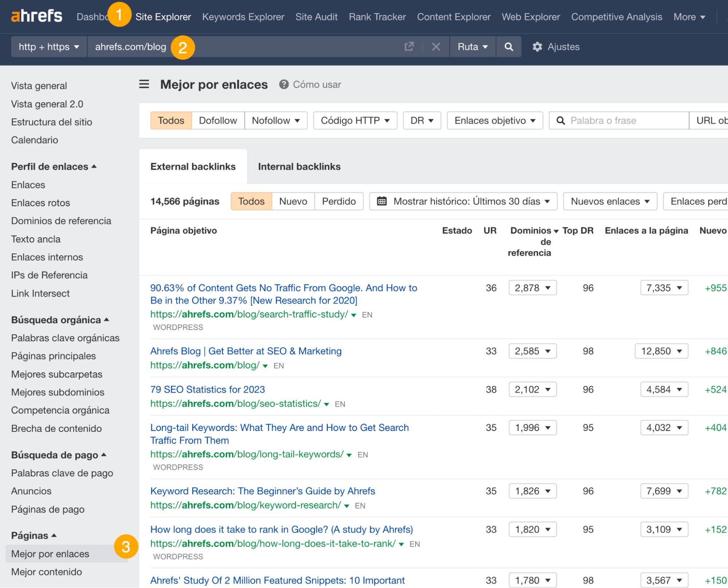Click the Palabra o frase search field
728x588 pixels.
click(x=619, y=120)
